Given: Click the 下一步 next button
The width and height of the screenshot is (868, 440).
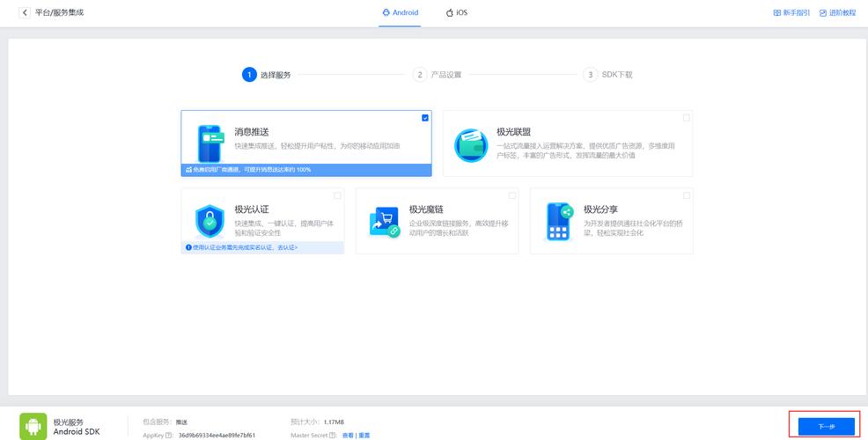Looking at the screenshot, I should [x=826, y=426].
